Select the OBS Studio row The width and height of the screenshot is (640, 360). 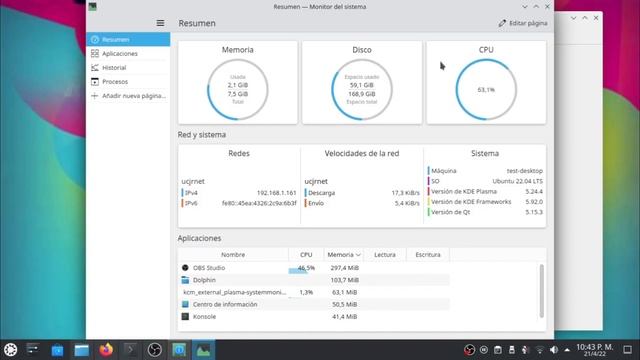pos(314,268)
